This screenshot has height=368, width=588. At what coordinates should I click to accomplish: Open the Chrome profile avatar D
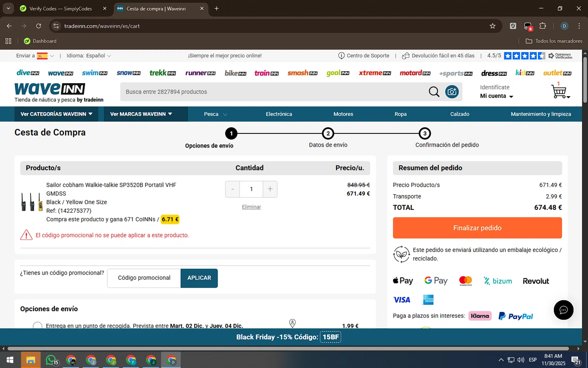[564, 26]
